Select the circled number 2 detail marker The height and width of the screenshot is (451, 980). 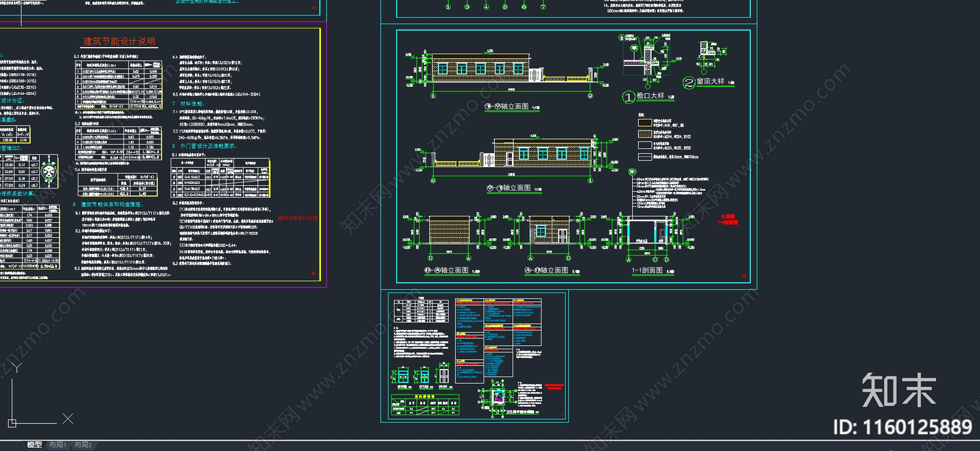(x=689, y=83)
